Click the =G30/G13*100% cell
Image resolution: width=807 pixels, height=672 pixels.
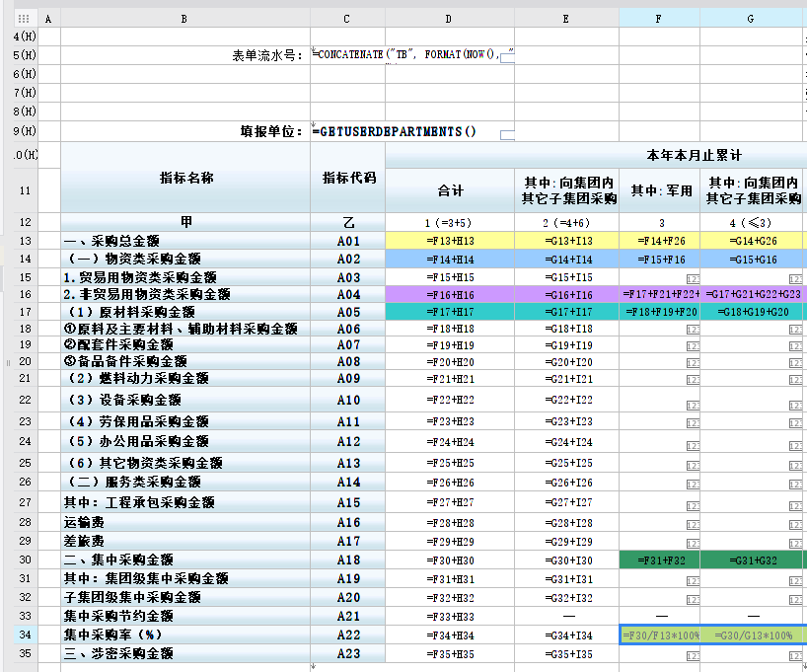pos(752,635)
